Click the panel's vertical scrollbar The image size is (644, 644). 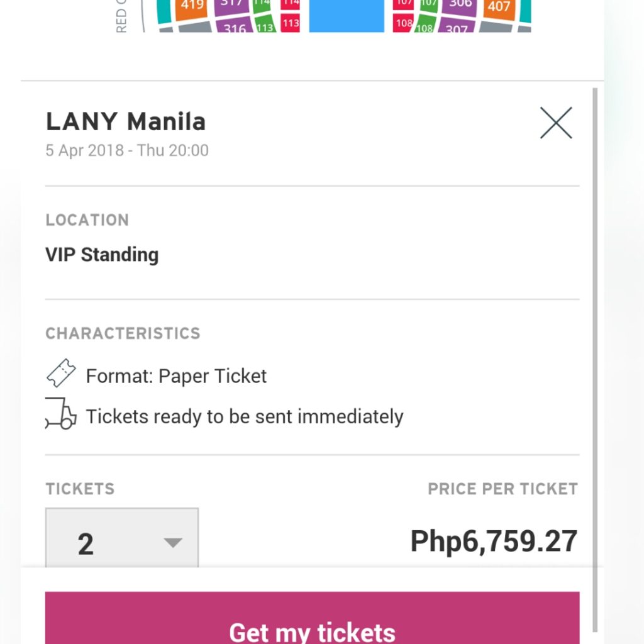tap(595, 360)
